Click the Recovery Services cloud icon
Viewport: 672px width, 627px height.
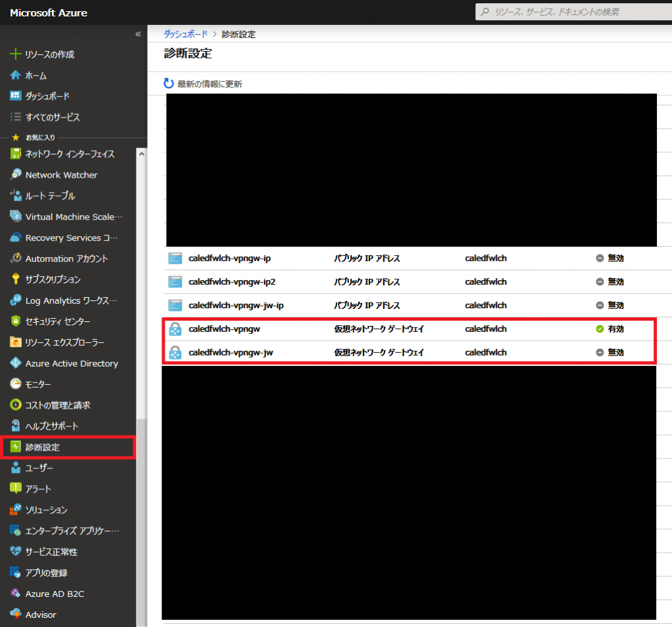(x=16, y=237)
